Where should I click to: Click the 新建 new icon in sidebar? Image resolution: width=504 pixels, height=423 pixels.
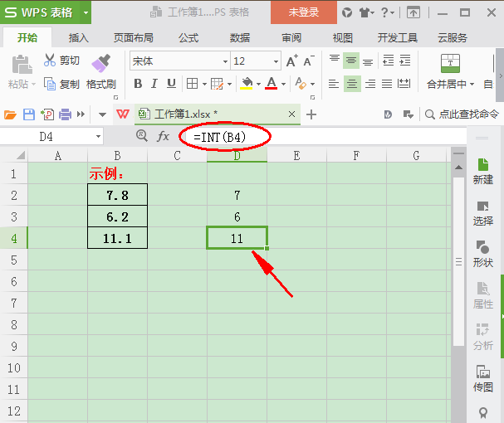click(482, 170)
